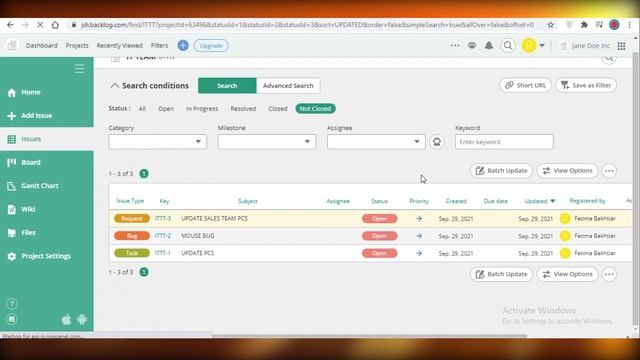Open the Category dropdown
This screenshot has height=360, width=640.
pos(158,142)
